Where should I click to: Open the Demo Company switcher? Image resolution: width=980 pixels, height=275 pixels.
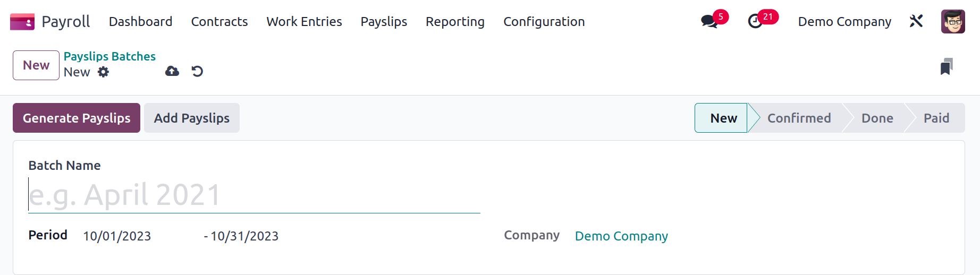844,22
